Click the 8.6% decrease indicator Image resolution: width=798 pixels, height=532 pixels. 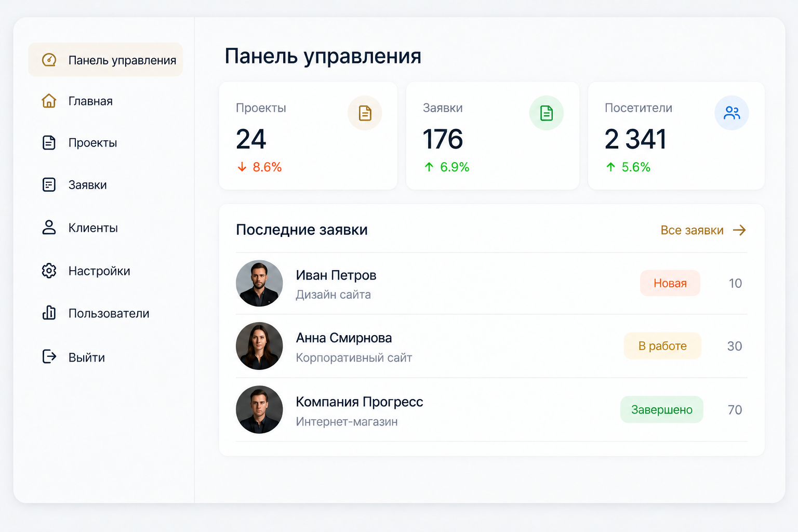[x=259, y=167]
